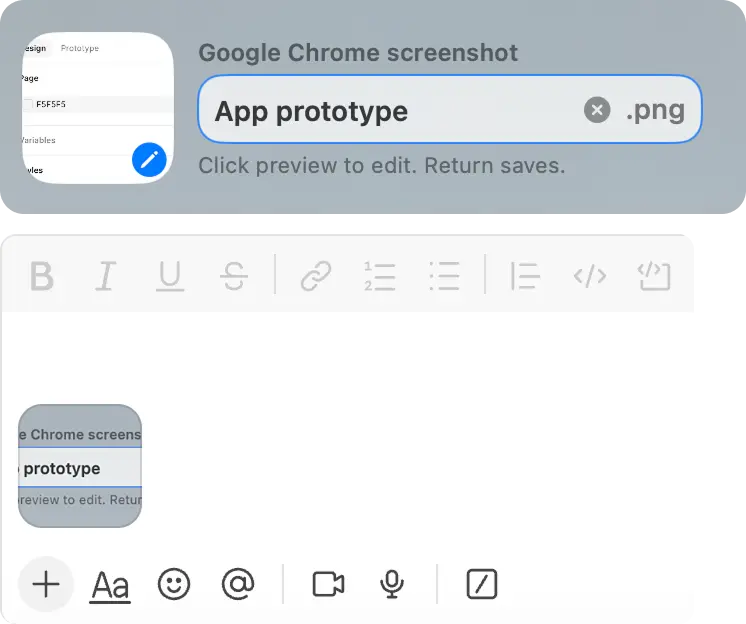Viewport: 746px width, 624px height.
Task: Mention someone with the @ icon
Action: coord(238,584)
